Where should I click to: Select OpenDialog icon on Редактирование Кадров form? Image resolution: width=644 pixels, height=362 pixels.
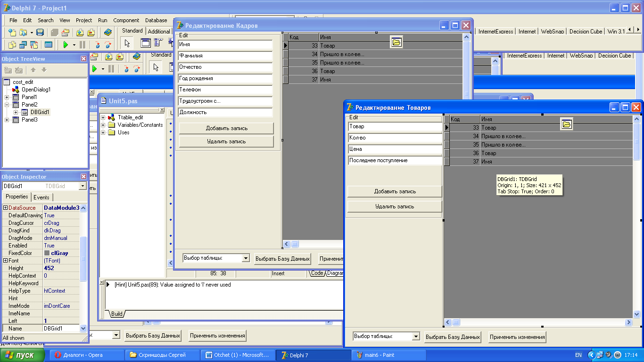click(x=396, y=42)
